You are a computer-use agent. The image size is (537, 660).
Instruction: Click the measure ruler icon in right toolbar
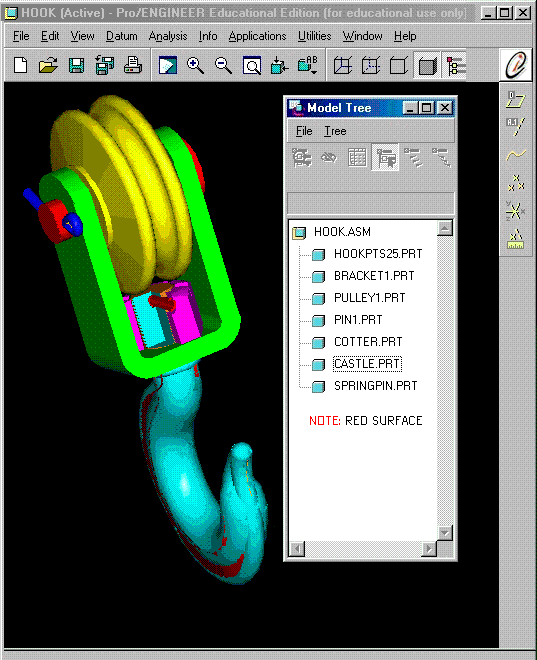(x=516, y=239)
